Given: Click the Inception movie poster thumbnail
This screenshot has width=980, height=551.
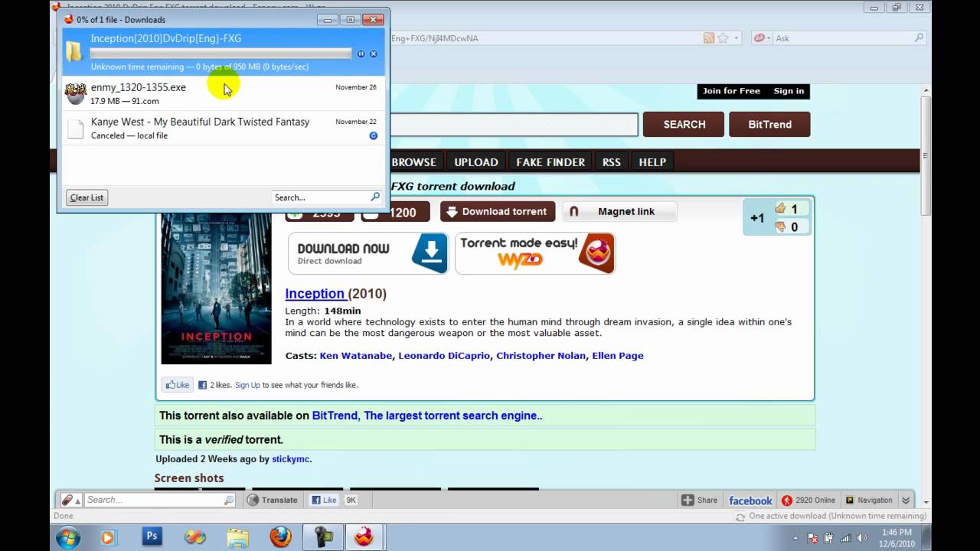Looking at the screenshot, I should [x=216, y=289].
